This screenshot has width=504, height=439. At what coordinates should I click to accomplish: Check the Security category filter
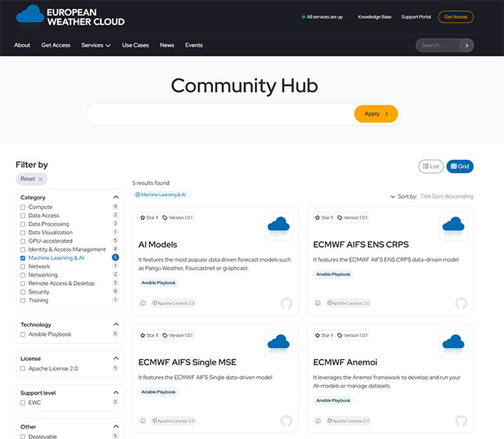[x=23, y=292]
